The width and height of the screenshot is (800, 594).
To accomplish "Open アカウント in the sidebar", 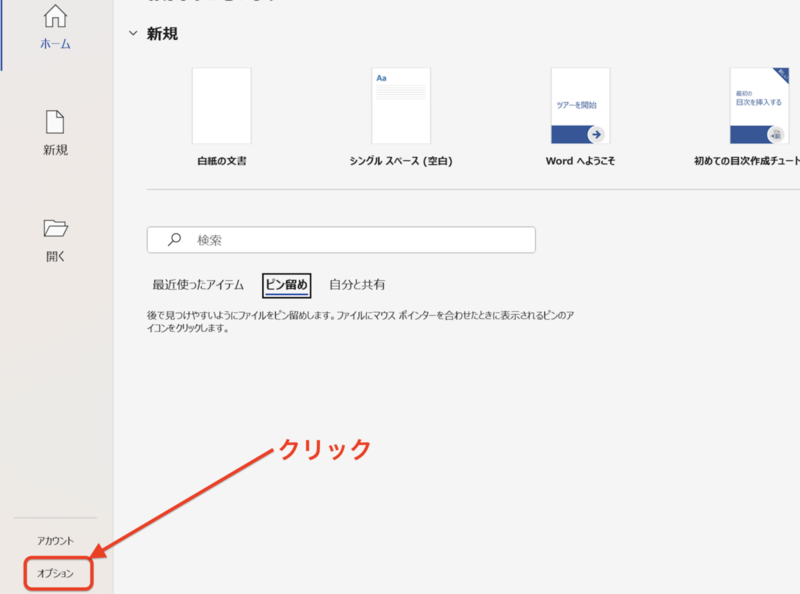I will point(55,541).
